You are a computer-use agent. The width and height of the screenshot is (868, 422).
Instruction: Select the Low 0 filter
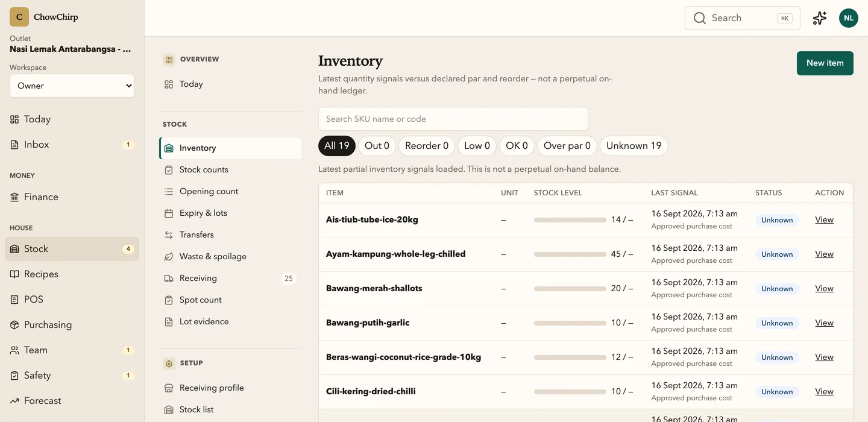[x=477, y=146]
